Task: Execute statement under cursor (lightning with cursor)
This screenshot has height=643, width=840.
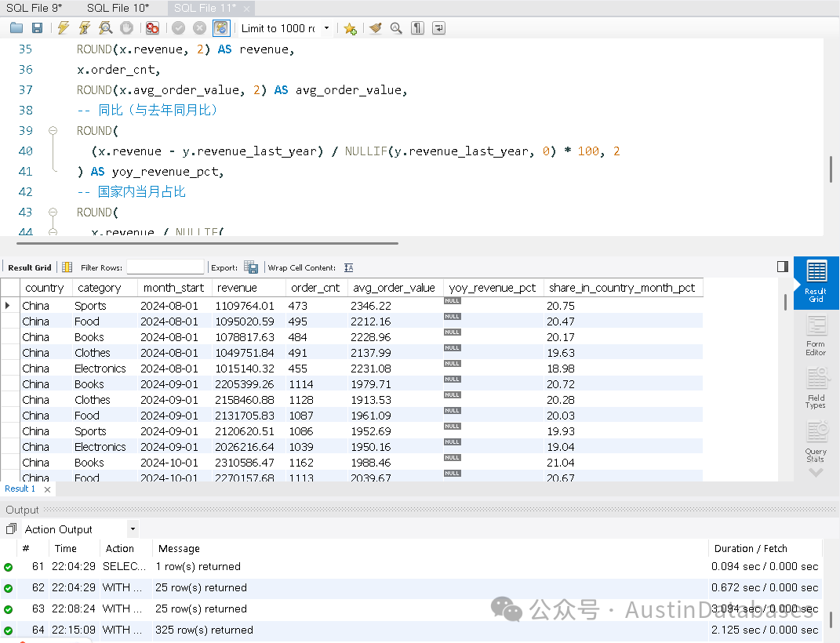Action: coord(85,28)
